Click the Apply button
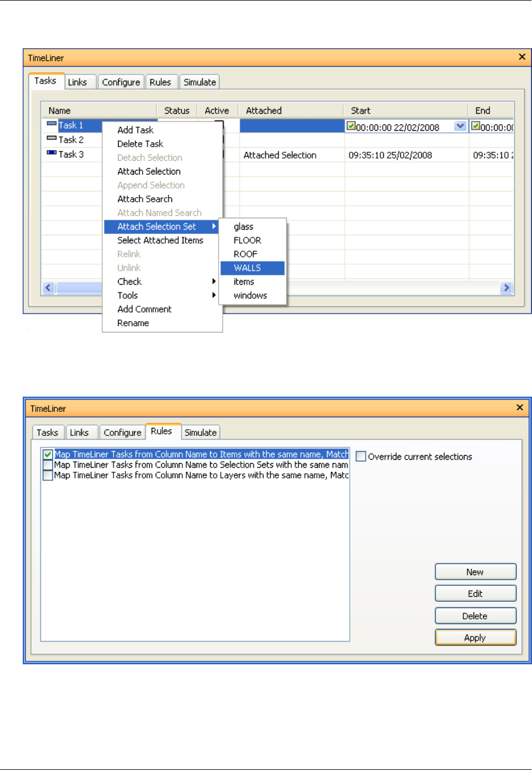 click(475, 638)
